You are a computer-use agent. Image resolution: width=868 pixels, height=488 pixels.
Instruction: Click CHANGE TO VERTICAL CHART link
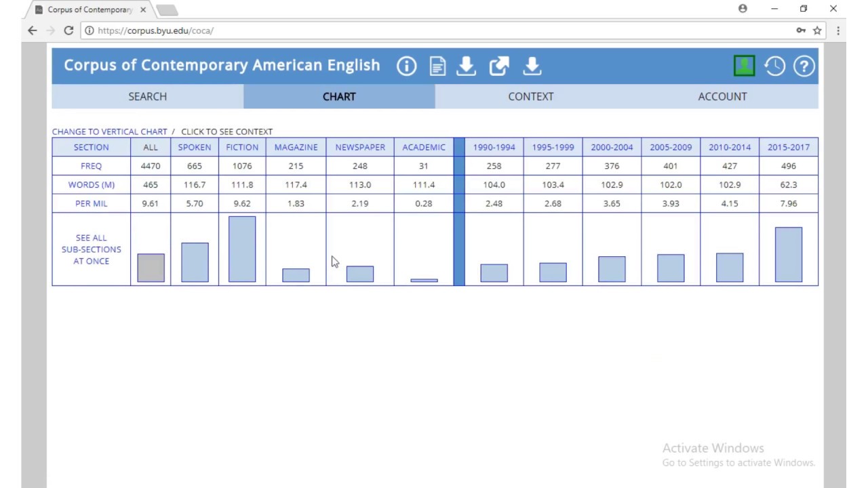pyautogui.click(x=110, y=131)
